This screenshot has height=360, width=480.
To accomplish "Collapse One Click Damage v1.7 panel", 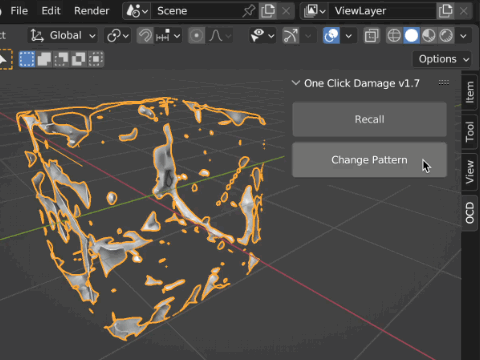I will (x=296, y=83).
